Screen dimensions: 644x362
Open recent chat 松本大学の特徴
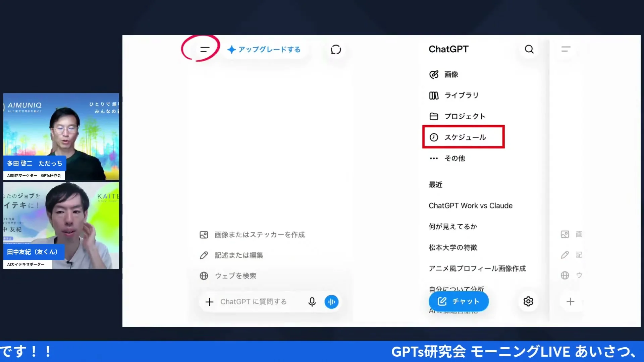tap(452, 247)
